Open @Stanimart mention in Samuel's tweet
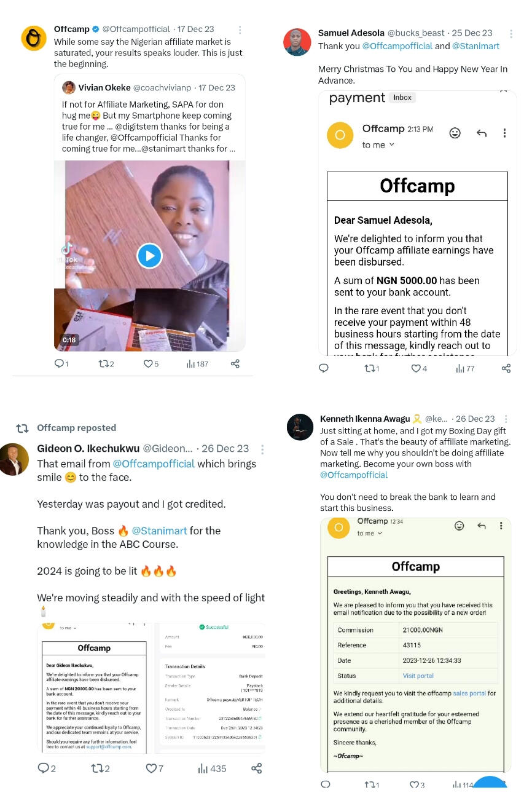532x798 pixels. coord(476,46)
